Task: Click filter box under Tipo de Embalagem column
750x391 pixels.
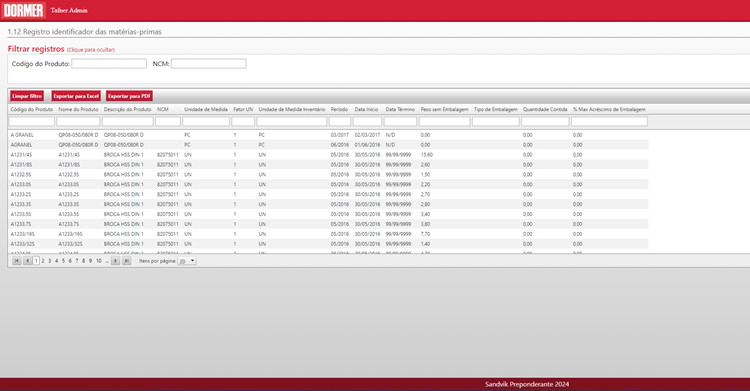Action: coord(496,122)
